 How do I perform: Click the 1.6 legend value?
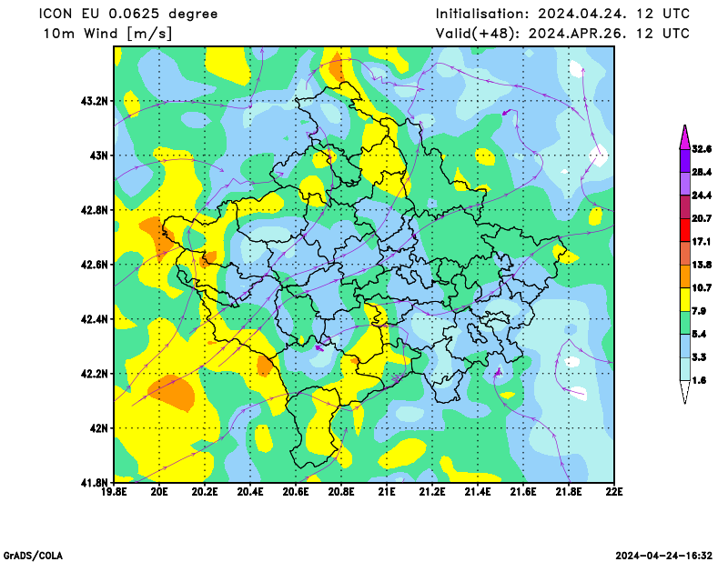pos(699,381)
